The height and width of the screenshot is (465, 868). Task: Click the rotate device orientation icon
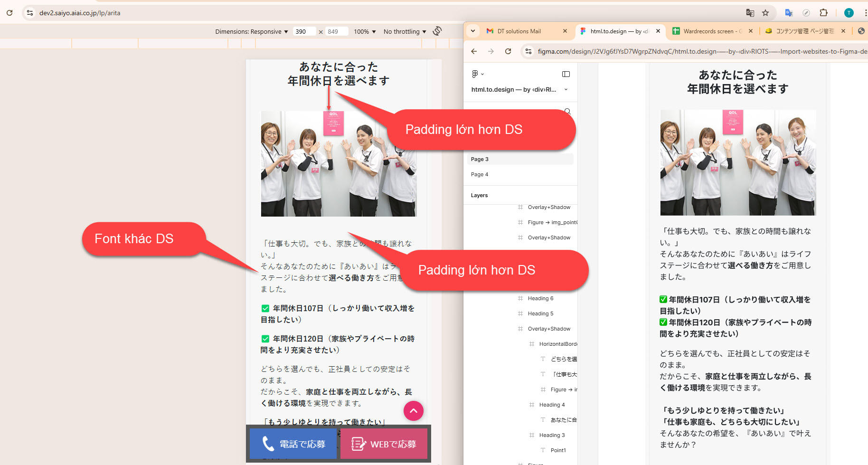[x=437, y=31]
